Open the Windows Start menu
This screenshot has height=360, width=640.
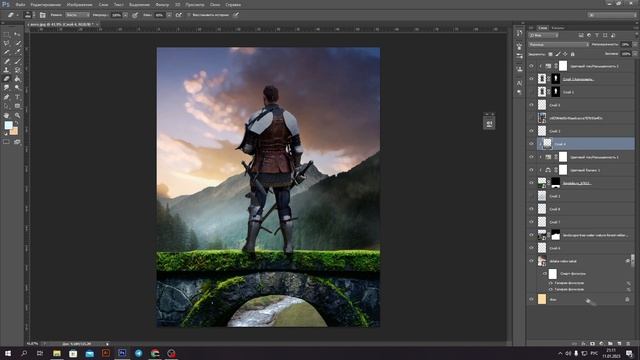coord(7,353)
